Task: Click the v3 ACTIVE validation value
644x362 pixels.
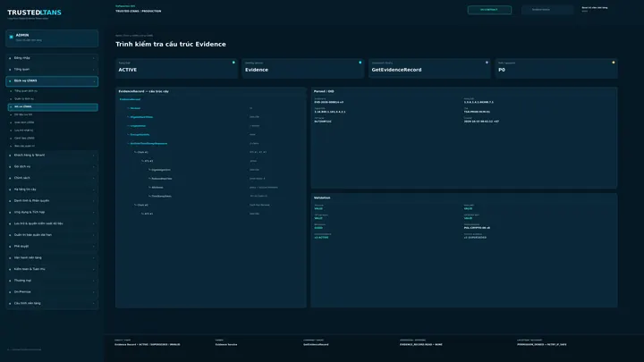Action: click(x=321, y=238)
